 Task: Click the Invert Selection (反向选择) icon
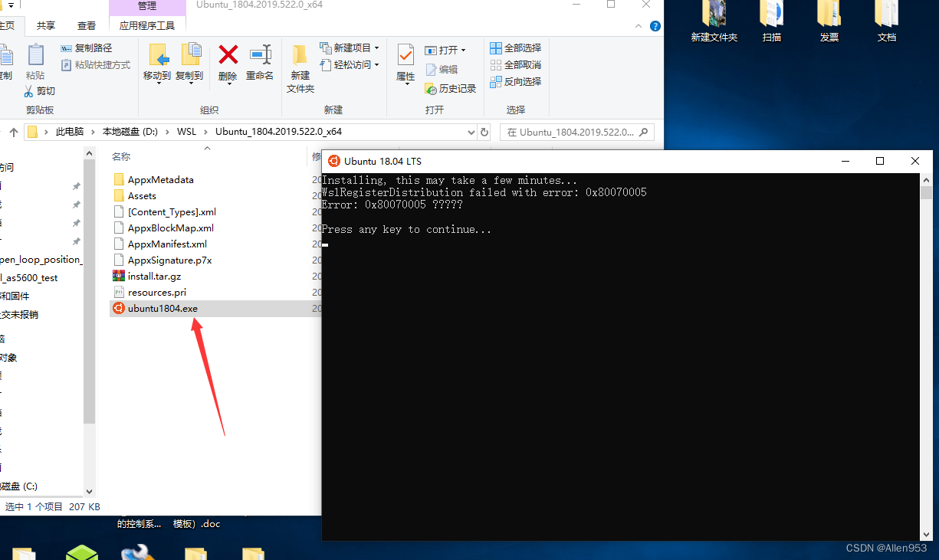pyautogui.click(x=516, y=82)
